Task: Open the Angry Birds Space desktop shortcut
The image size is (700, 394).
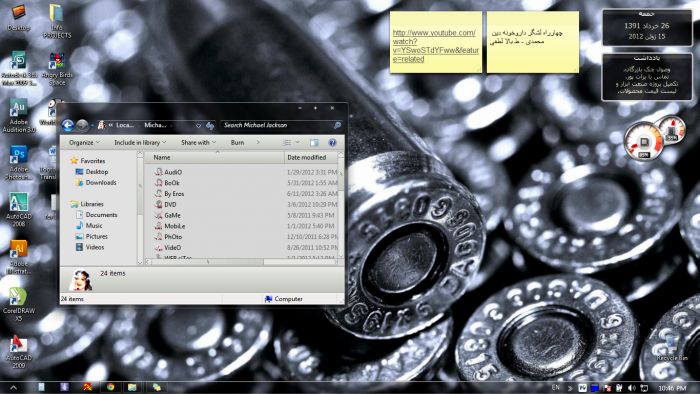Action: 57,69
